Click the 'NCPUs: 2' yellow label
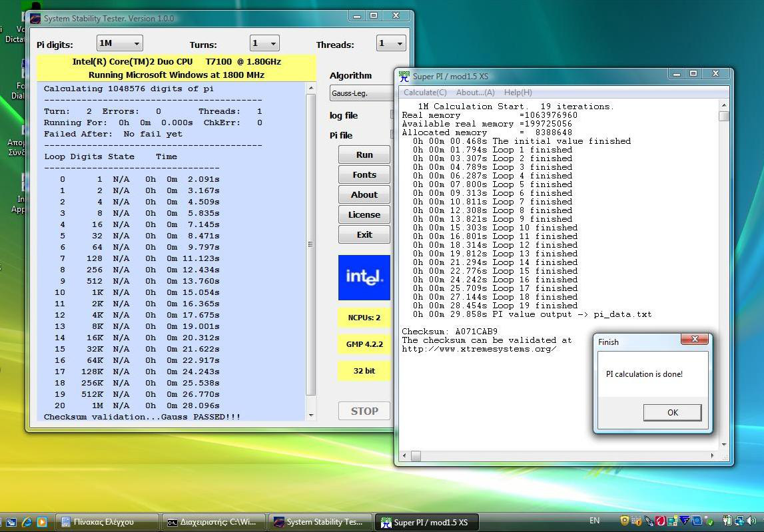Viewport: 764px width, 532px height. click(x=364, y=318)
